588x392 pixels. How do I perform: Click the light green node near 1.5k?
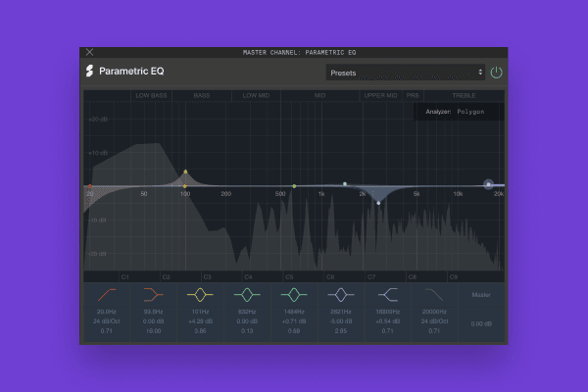click(345, 184)
